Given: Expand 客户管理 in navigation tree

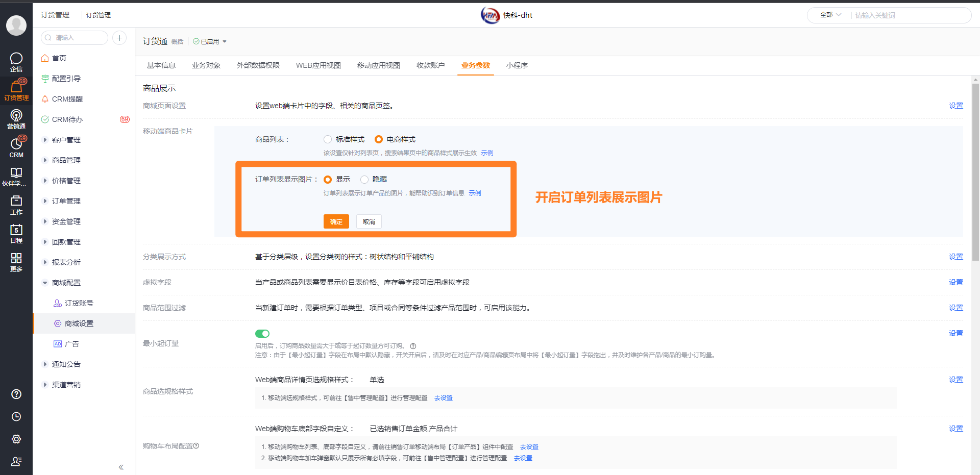Looking at the screenshot, I should (45, 140).
